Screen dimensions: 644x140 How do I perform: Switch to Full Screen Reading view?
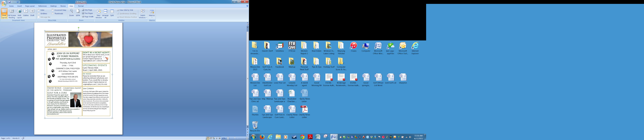[x=12, y=13]
